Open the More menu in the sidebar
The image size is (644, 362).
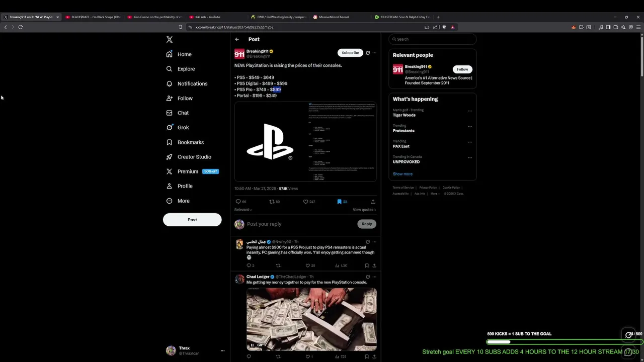click(x=178, y=201)
